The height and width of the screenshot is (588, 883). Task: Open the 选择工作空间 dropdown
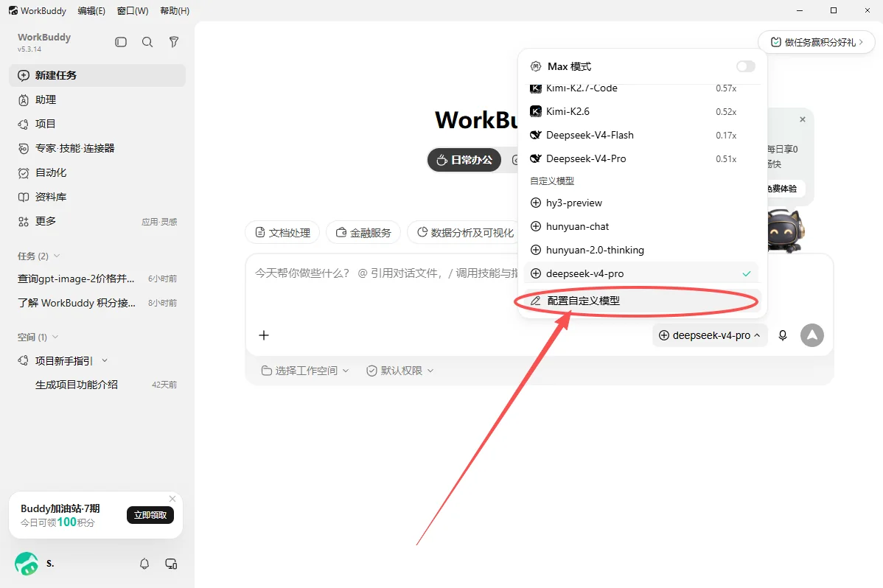[305, 371]
